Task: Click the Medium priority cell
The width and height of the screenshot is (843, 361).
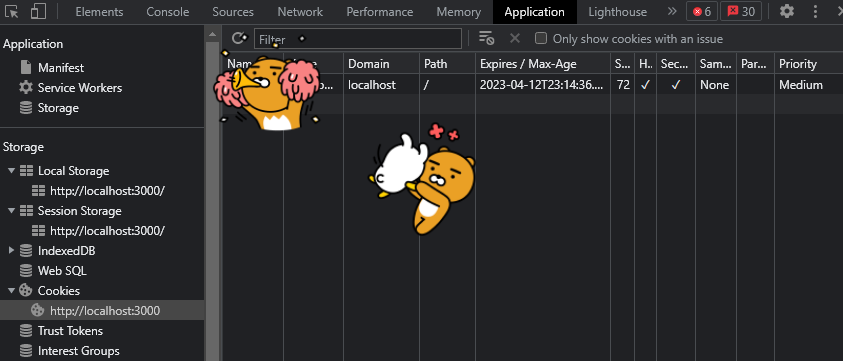Action: point(809,84)
